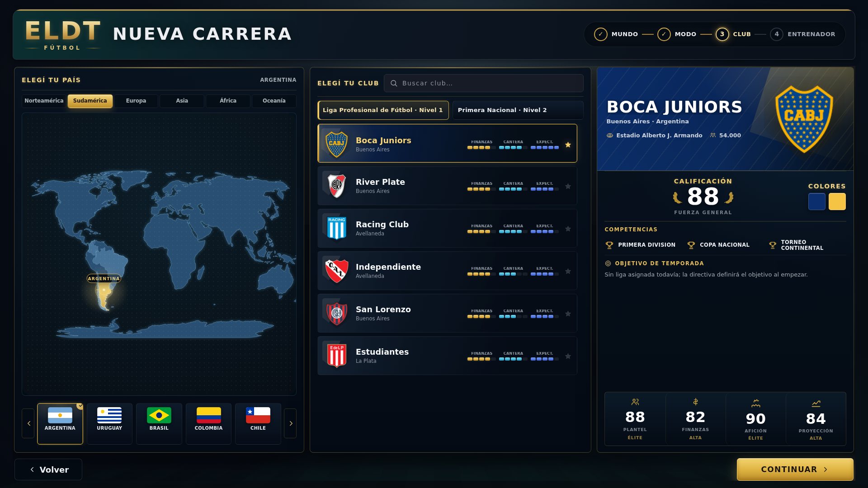Click the stadium icon beside Estadio Alberto J. Armando
The image size is (868, 488).
coord(610,135)
